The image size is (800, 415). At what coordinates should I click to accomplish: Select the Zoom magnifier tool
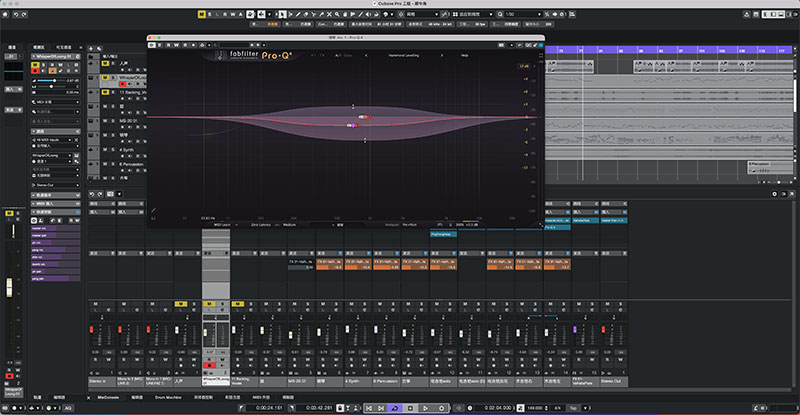pyautogui.click(x=337, y=14)
